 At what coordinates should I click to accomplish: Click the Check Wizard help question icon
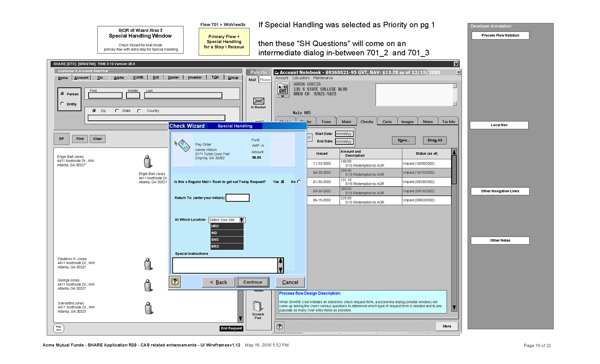(x=175, y=282)
